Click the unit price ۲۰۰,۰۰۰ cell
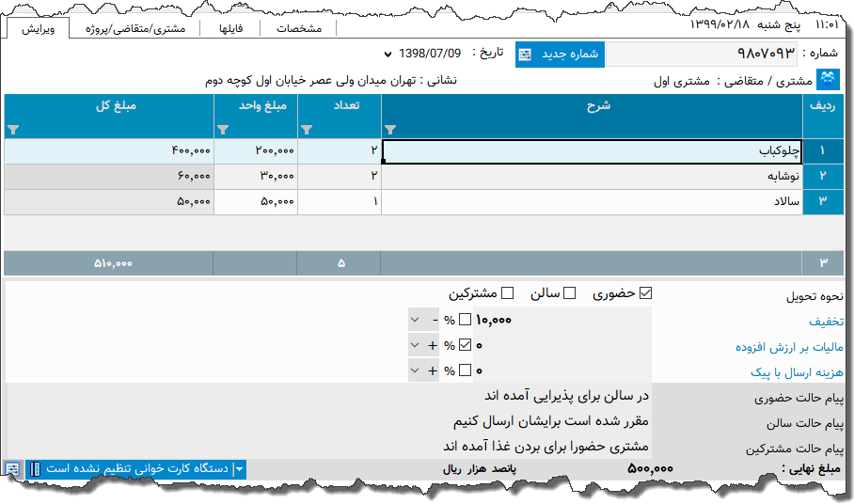This screenshot has width=854, height=504. click(256, 151)
